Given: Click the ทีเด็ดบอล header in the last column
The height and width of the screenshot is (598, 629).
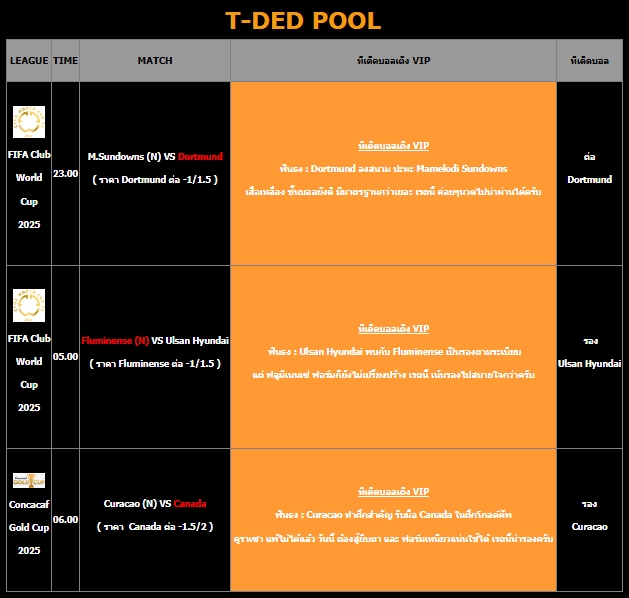Looking at the screenshot, I should tap(589, 61).
